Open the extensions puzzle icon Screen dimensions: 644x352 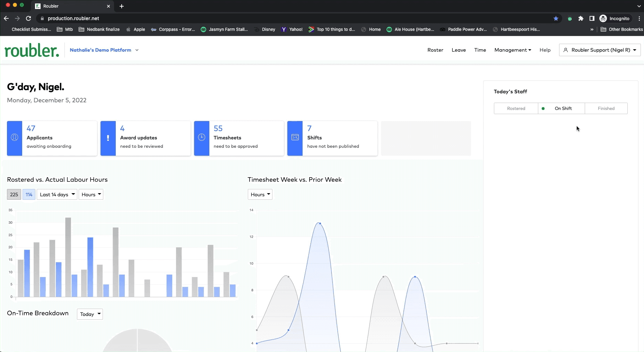pyautogui.click(x=581, y=18)
